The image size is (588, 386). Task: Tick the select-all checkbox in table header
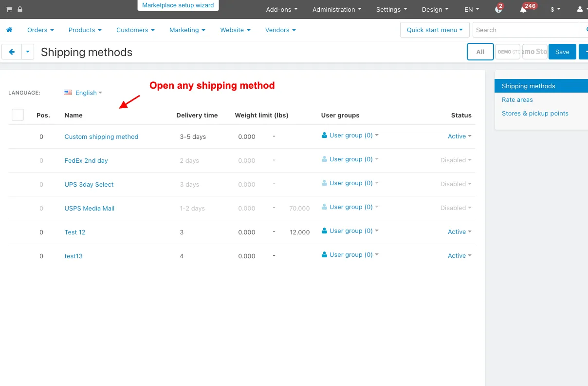[18, 115]
